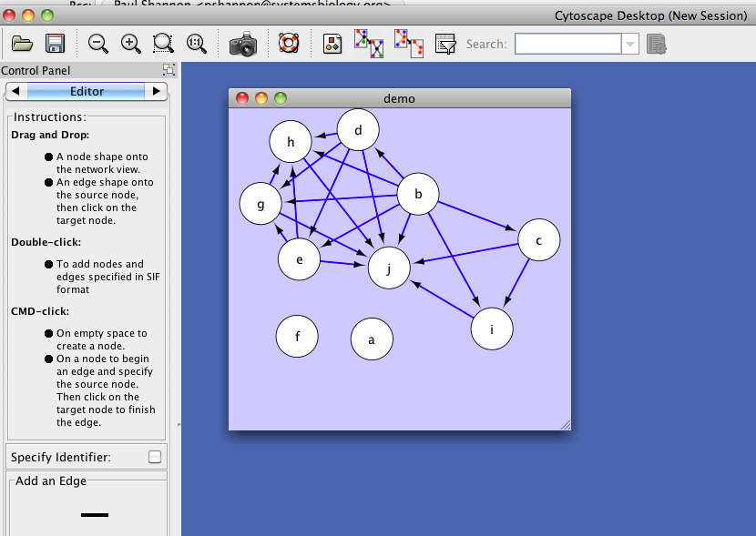The image size is (756, 536).
Task: Click the Open file folder icon
Action: point(22,44)
